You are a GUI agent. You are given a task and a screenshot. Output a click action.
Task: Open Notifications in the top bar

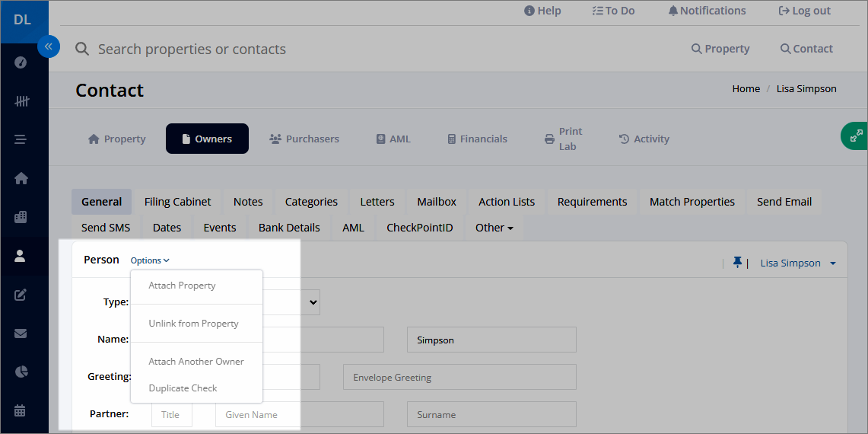point(707,11)
